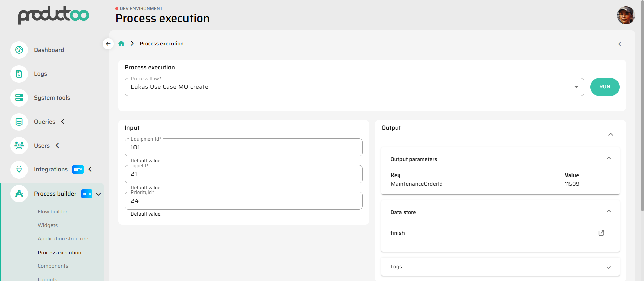Open the user profile avatar
The width and height of the screenshot is (644, 281).
625,15
